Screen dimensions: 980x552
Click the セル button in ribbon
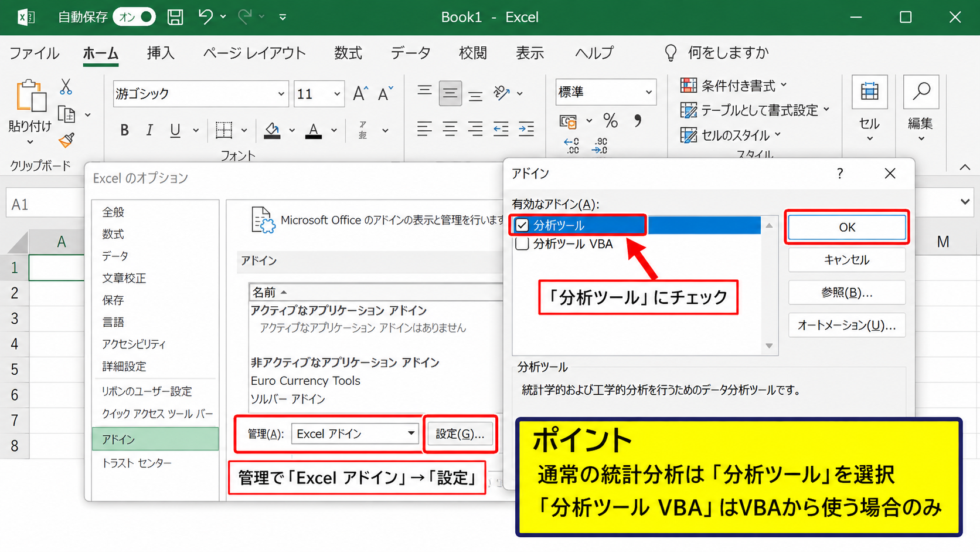coord(869,109)
